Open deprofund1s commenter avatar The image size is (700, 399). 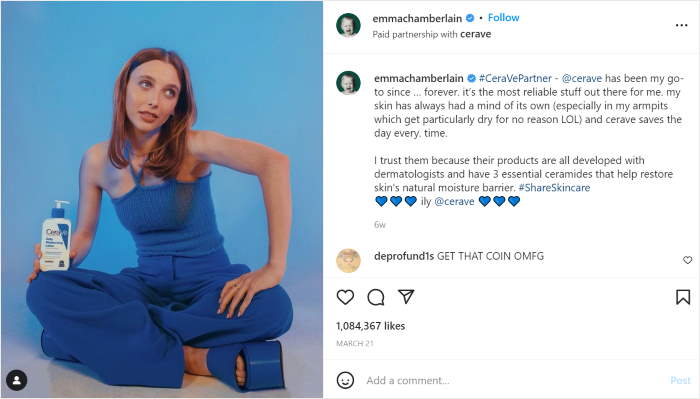(348, 261)
